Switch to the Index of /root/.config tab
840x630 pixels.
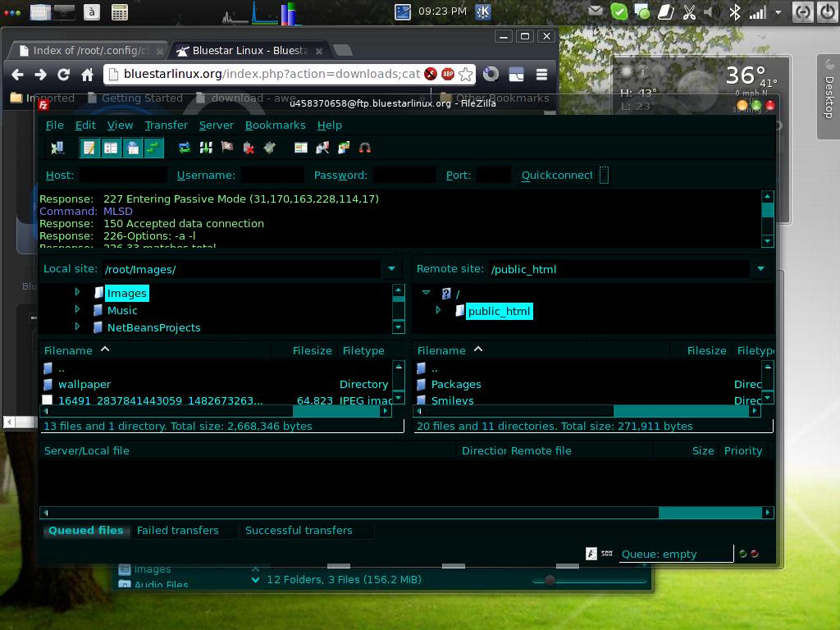[x=89, y=51]
